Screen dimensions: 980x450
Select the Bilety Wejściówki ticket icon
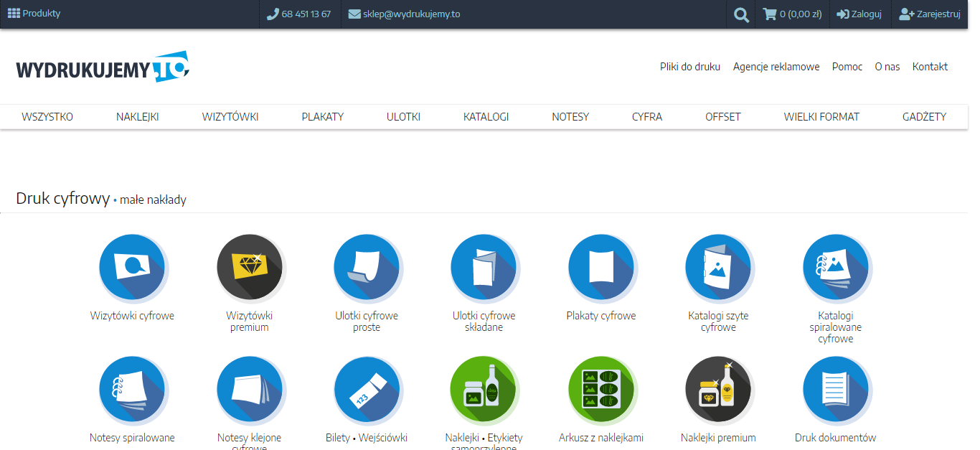367,389
